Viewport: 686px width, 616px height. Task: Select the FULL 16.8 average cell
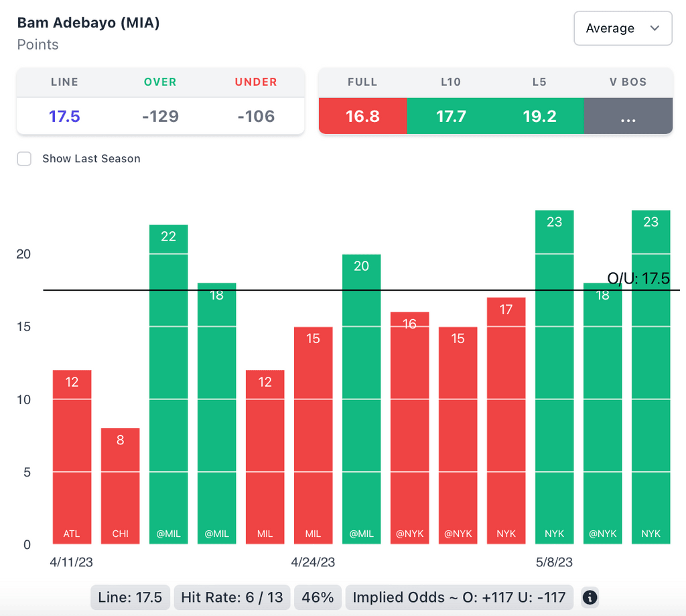[362, 116]
